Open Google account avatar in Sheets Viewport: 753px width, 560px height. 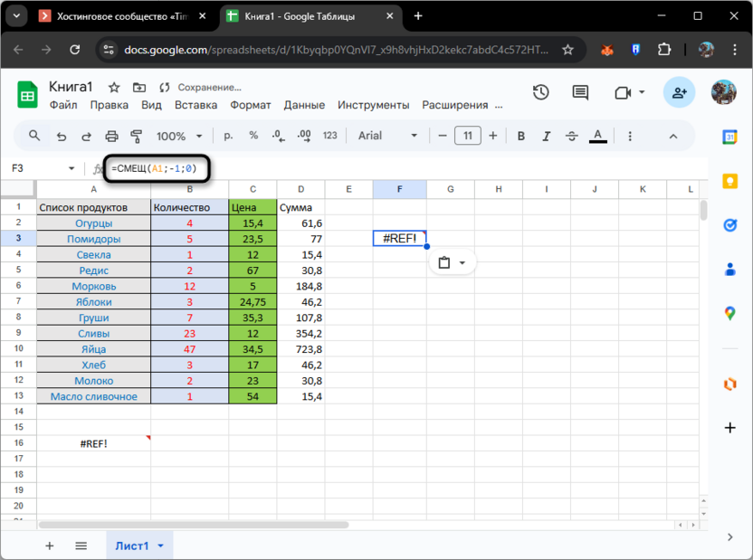click(x=723, y=92)
